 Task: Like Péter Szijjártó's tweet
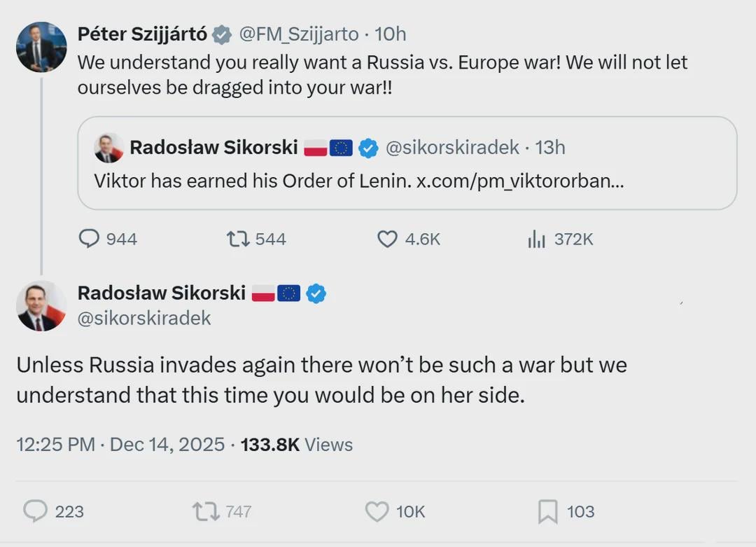click(387, 239)
